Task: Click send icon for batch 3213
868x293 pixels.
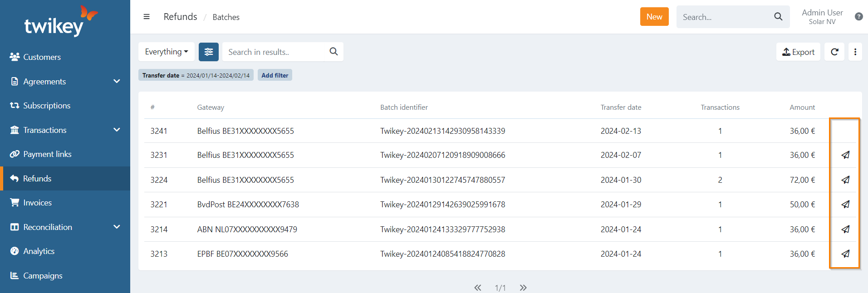Action: 845,254
